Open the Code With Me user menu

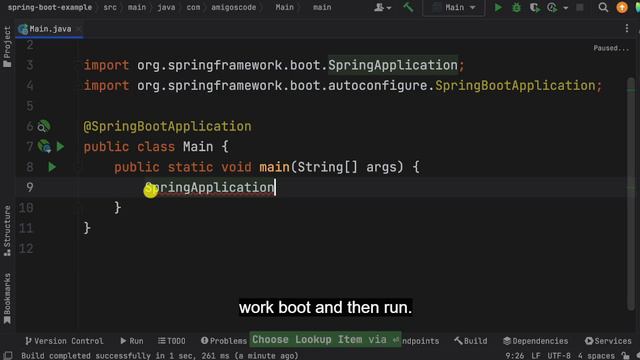coord(382,7)
